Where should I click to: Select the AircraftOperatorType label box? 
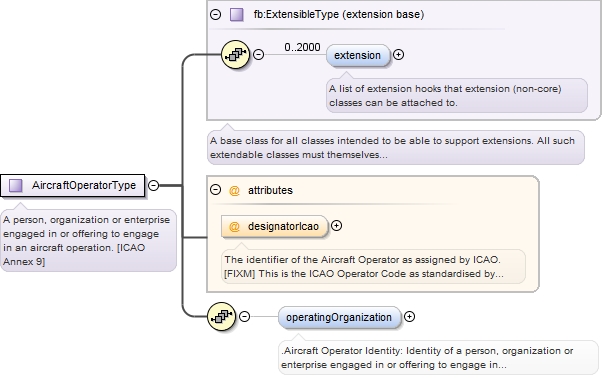tap(73, 186)
